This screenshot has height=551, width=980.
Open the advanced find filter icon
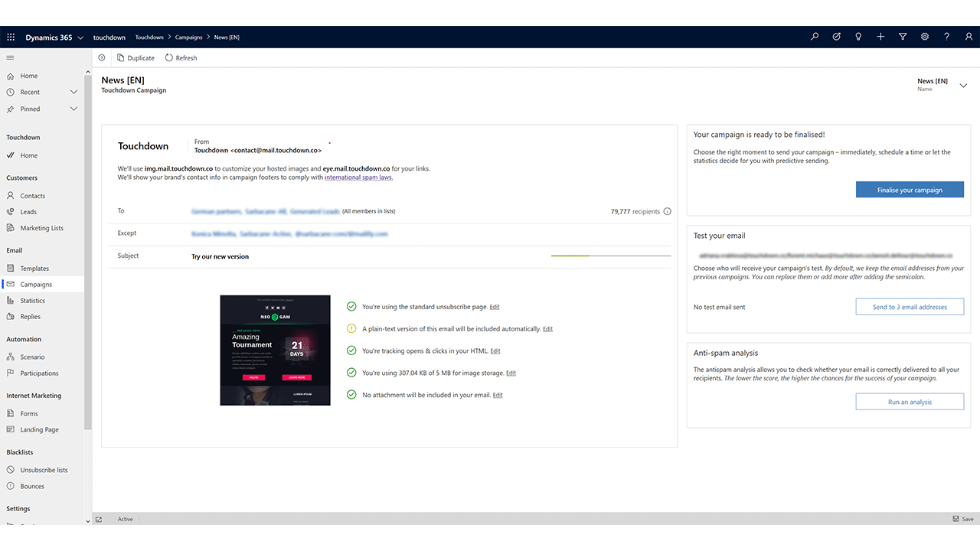pyautogui.click(x=903, y=37)
